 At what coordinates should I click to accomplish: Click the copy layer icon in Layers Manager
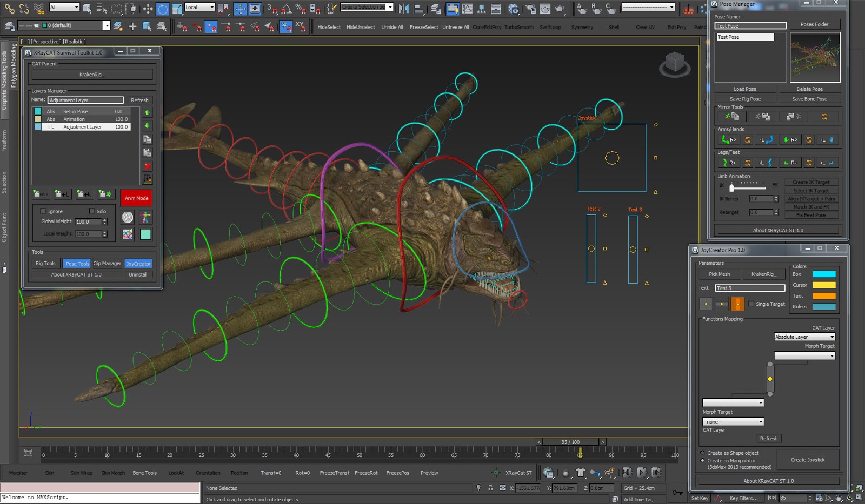pos(147,139)
